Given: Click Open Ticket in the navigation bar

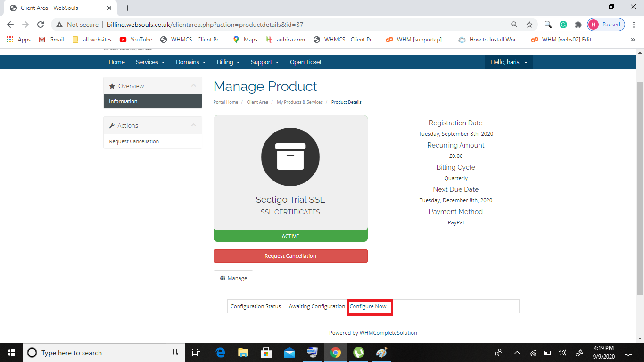Looking at the screenshot, I should click(305, 62).
